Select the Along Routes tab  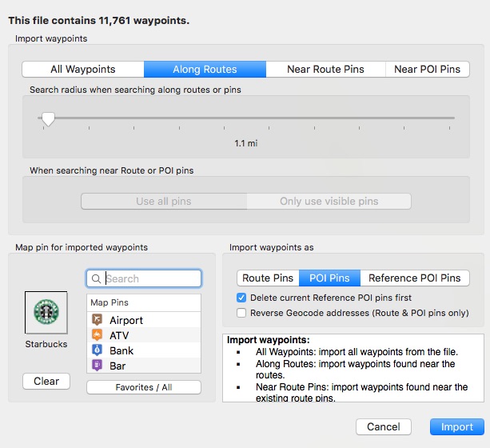[x=205, y=70]
